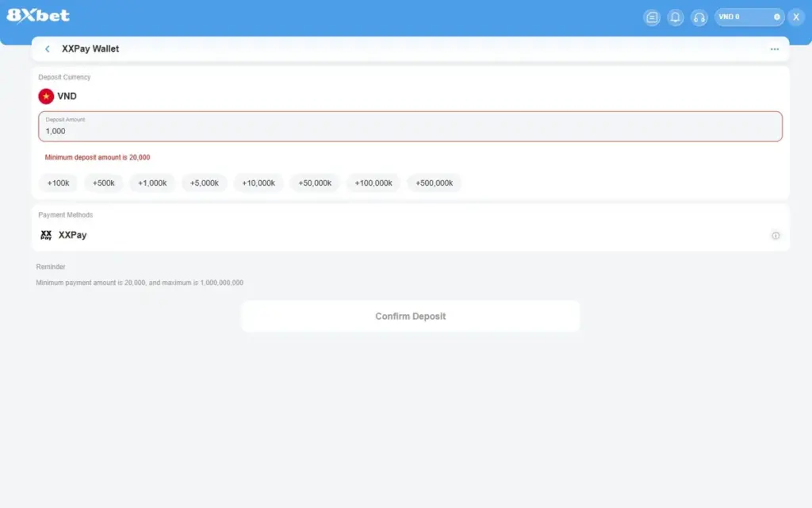Viewport: 812px width, 508px height.
Task: Click the VND deposit currency label
Action: tap(67, 96)
